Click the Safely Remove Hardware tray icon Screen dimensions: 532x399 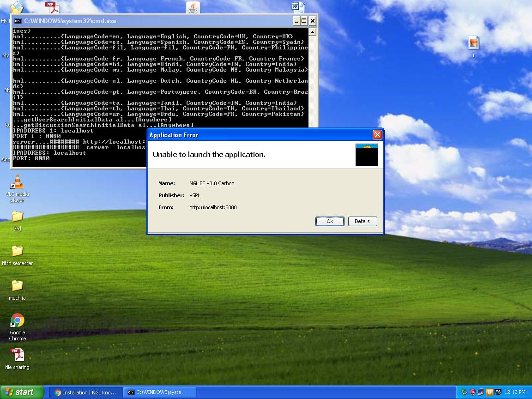point(464,392)
